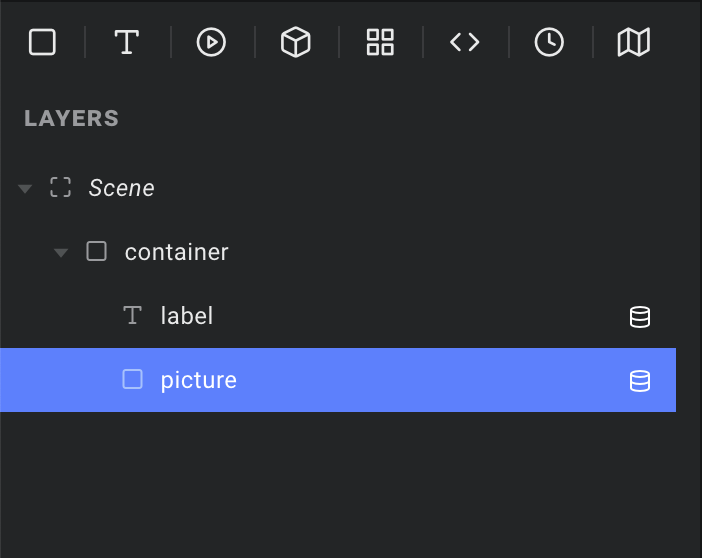Click the square icon beside picture
This screenshot has height=558, width=702.
(133, 379)
